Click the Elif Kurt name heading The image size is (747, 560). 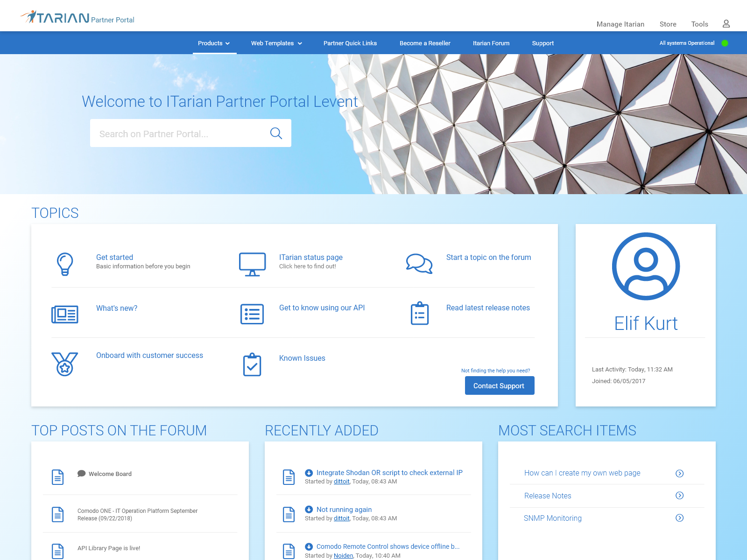(x=646, y=323)
